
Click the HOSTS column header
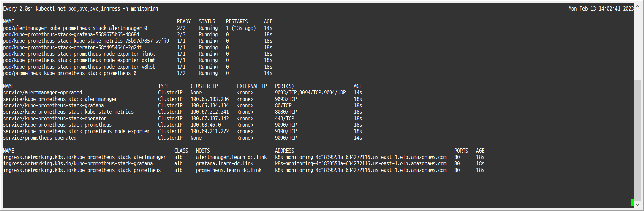(x=203, y=151)
